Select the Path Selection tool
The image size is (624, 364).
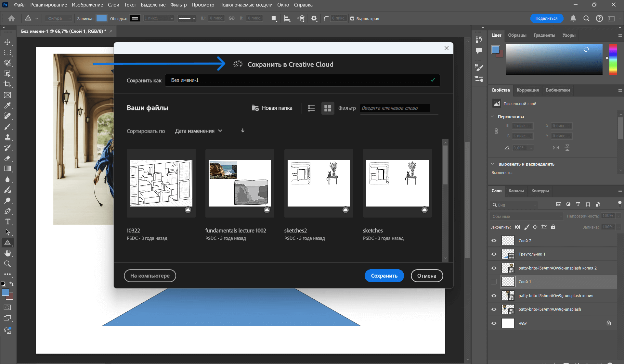click(x=7, y=232)
